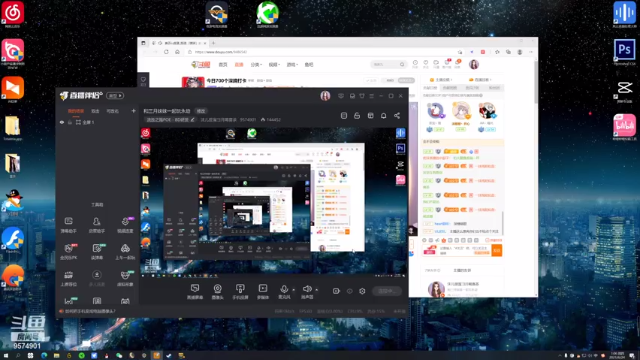Click the 修改 button beside stream title
The image size is (640, 360).
click(x=201, y=111)
